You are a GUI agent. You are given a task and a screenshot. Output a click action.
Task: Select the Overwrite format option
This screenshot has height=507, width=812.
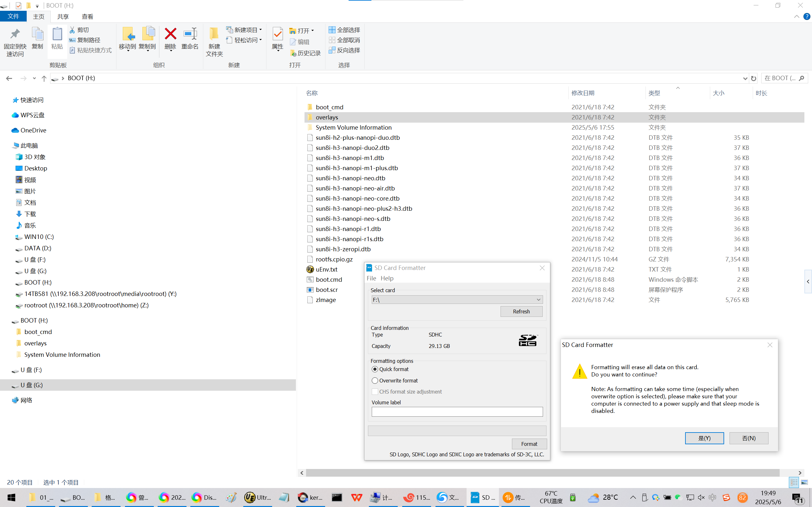(375, 381)
